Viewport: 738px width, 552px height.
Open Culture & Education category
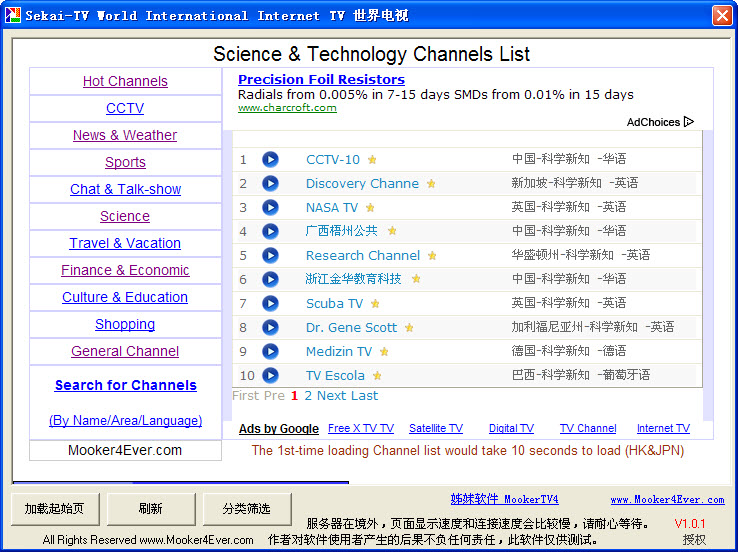pos(125,297)
